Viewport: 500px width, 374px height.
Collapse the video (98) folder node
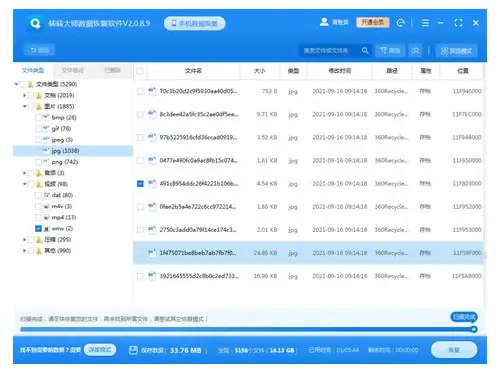[x=24, y=184]
